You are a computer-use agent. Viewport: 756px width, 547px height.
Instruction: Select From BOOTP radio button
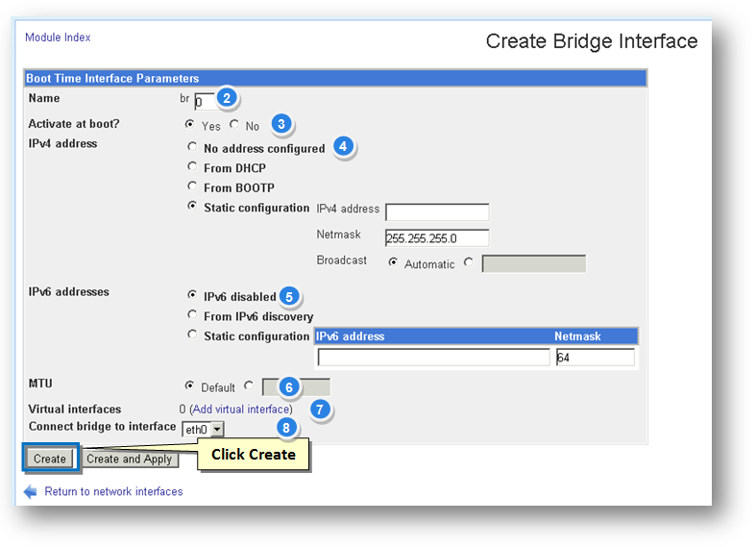coord(192,186)
